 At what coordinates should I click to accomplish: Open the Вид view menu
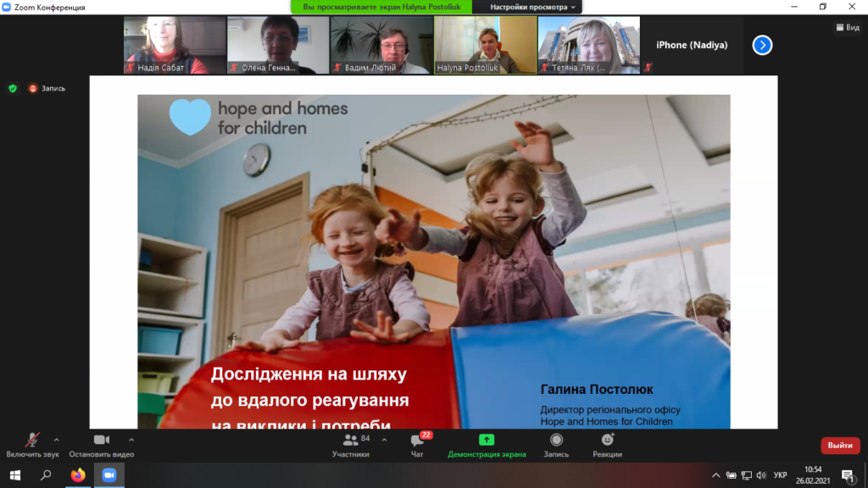847,27
